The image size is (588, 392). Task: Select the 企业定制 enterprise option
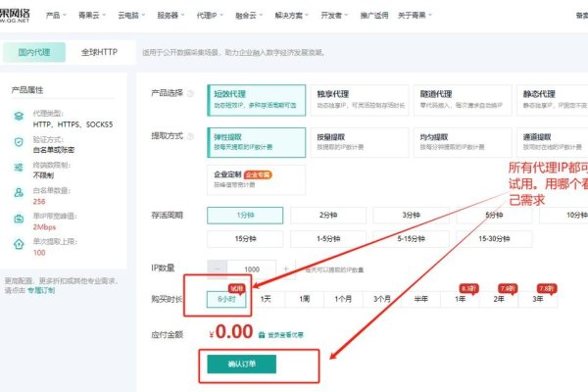pyautogui.click(x=257, y=180)
